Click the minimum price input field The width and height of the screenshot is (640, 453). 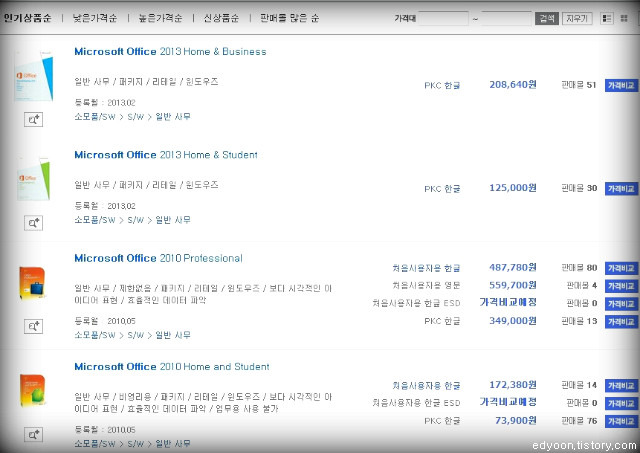(443, 18)
